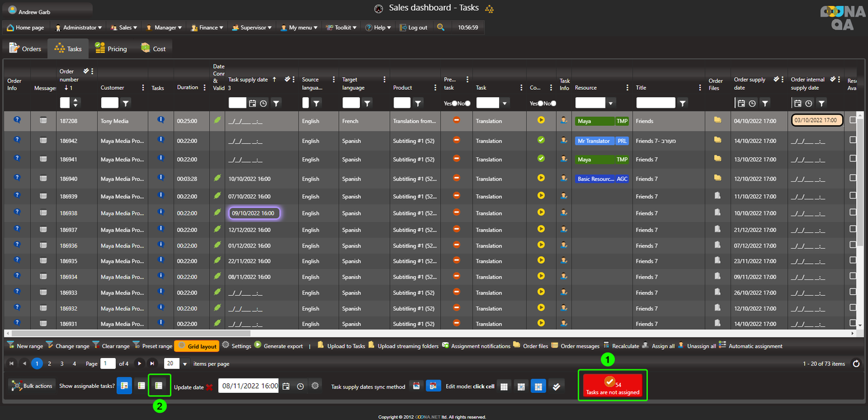
Task: Click the search magnifier in menu bar
Action: [x=441, y=28]
